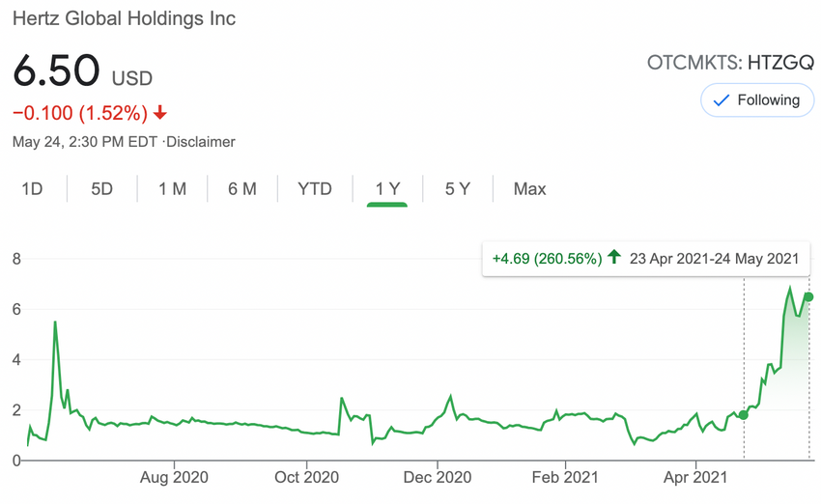This screenshot has width=821, height=504.
Task: Click the 23 Apr 2021-24 May 2021 date range
Action: click(x=714, y=259)
